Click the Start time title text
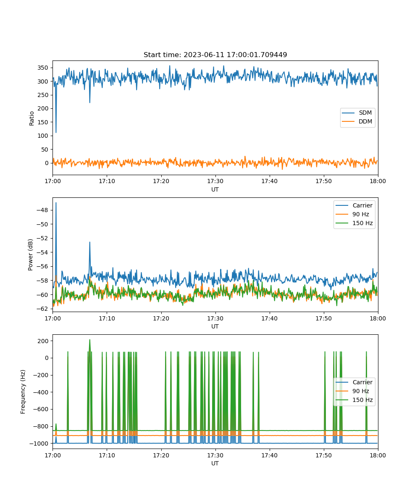This screenshot has height=504, width=420. (x=215, y=55)
